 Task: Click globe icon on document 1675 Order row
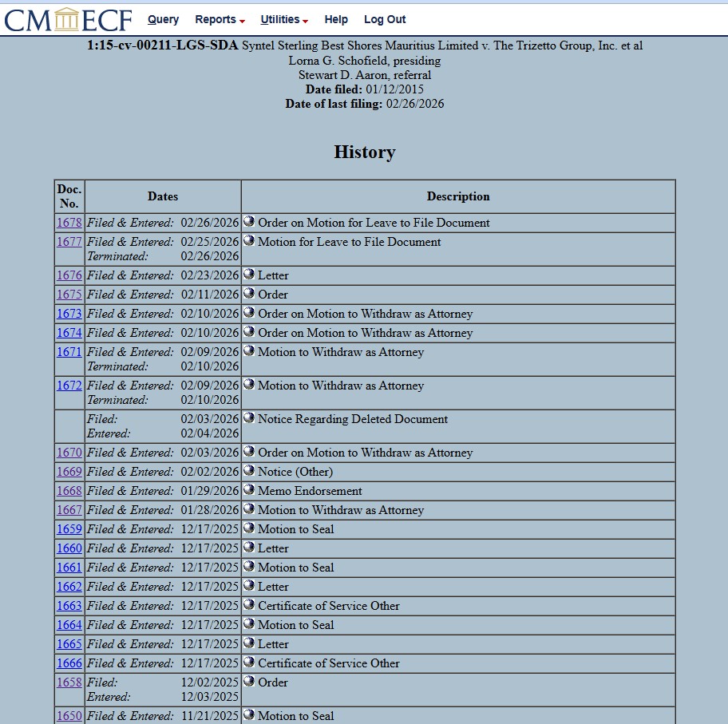tap(249, 294)
